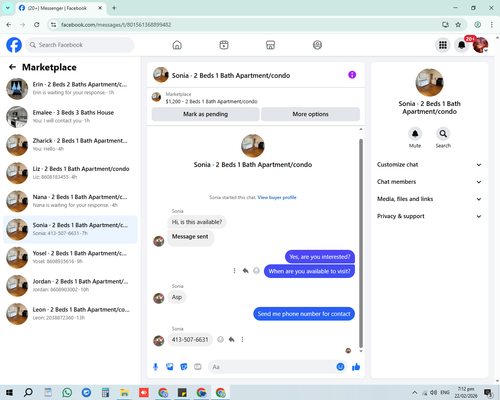Open Leon conversation
Viewport: 500px width, 400px height.
(70, 314)
